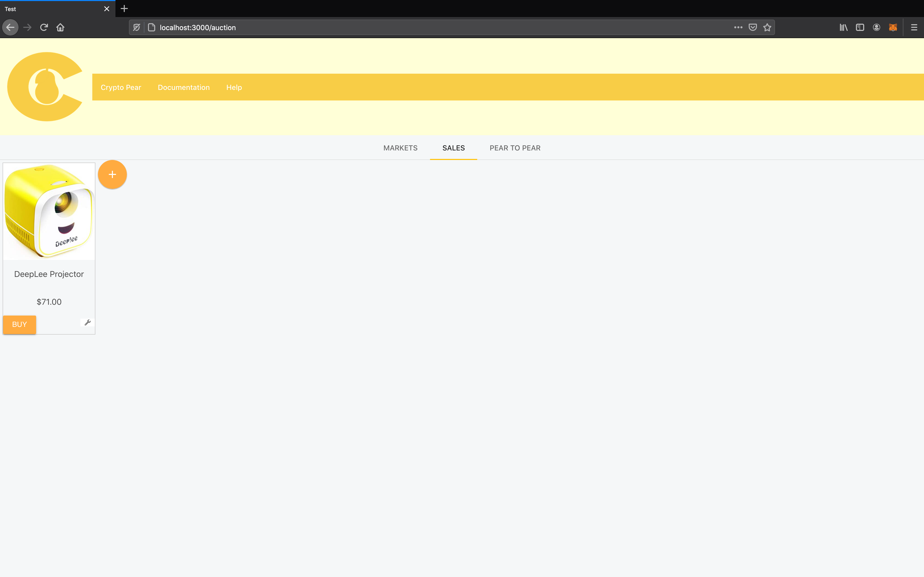Open the Documentation nav link
The height and width of the screenshot is (577, 924).
[184, 87]
